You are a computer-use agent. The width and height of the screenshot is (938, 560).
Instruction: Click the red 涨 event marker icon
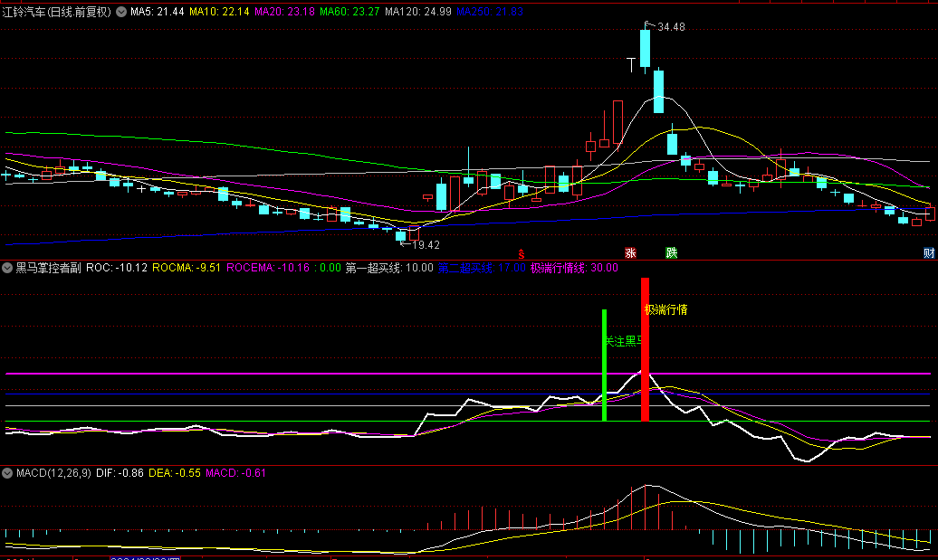pyautogui.click(x=630, y=252)
